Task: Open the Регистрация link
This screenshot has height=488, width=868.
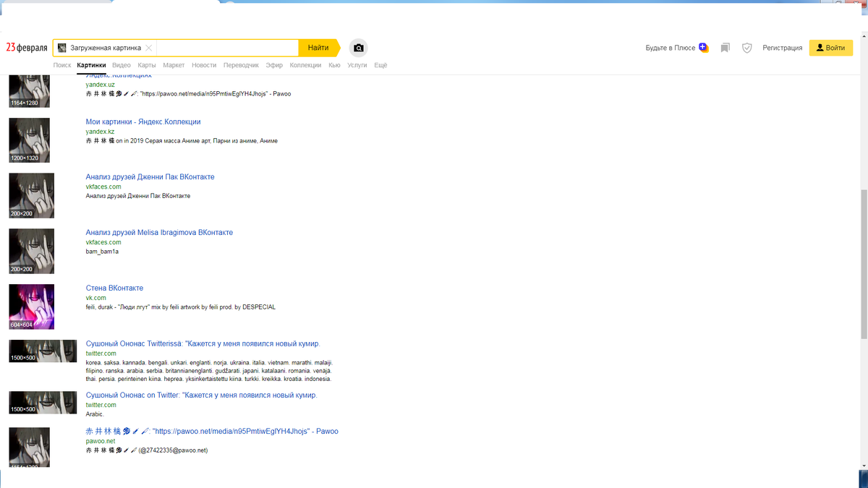Action: click(x=782, y=48)
